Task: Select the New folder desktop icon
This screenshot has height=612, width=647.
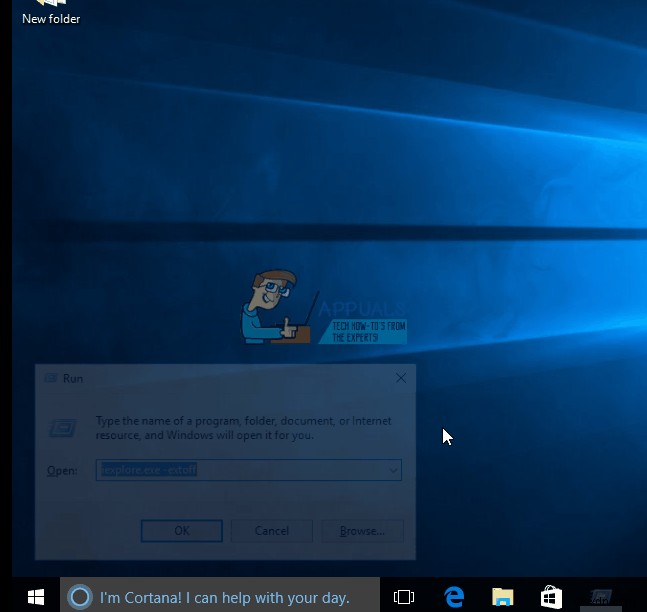Action: point(51,12)
